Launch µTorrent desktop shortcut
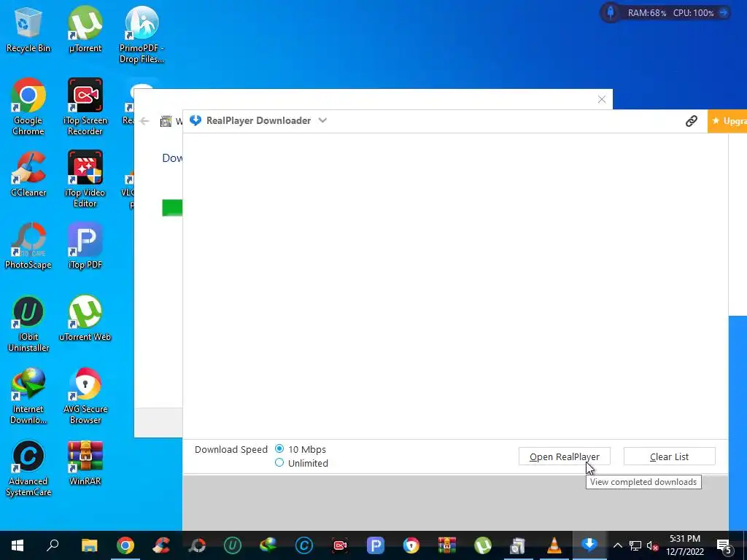Screen dimensions: 747x560 [x=85, y=30]
